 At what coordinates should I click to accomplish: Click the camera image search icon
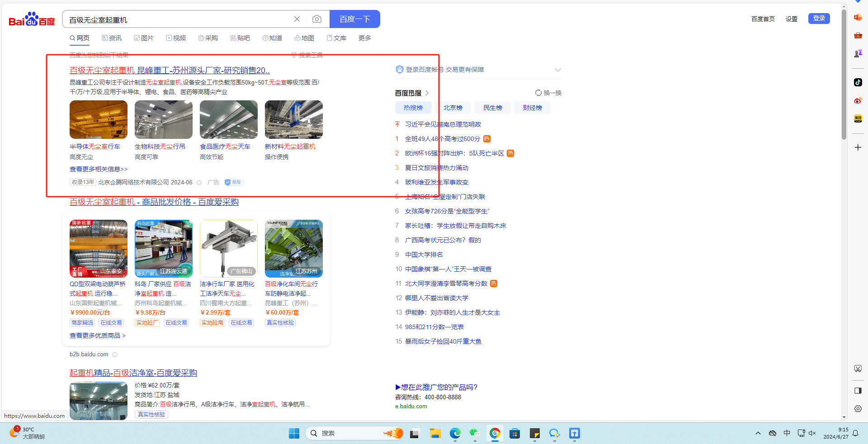pos(317,19)
